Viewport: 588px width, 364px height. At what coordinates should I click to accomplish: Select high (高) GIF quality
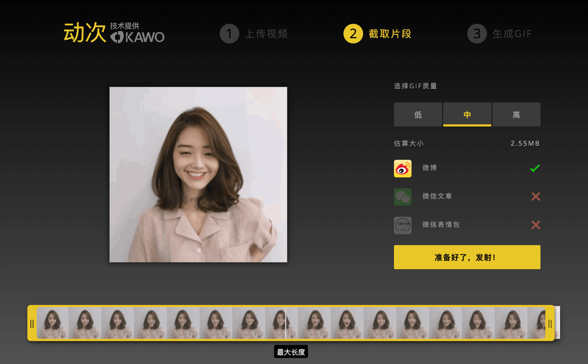[516, 115]
